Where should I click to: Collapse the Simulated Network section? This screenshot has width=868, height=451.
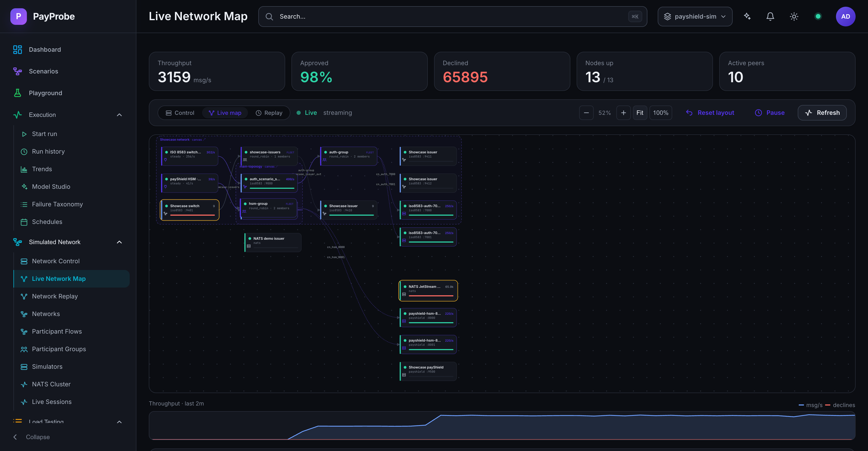119,242
